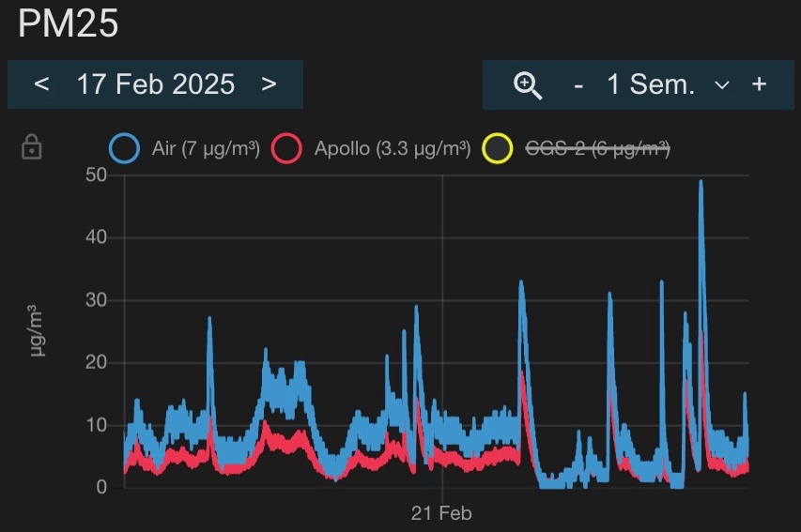Click the 40 label on the y-axis

click(x=96, y=237)
